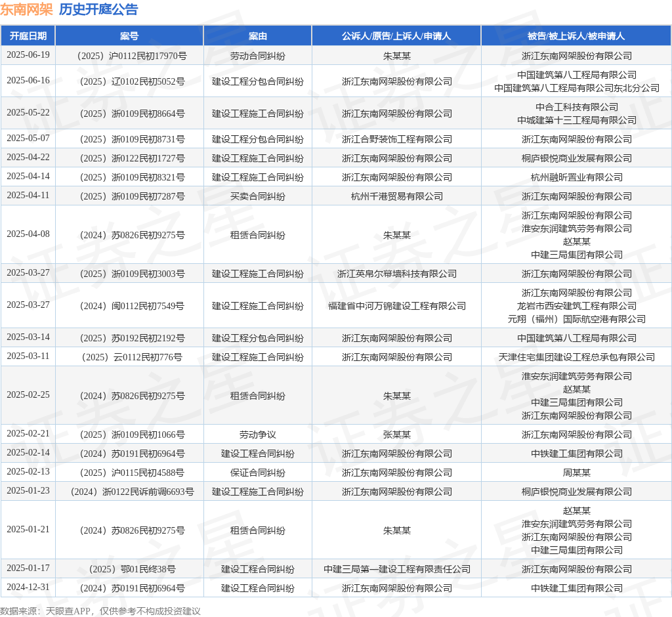Select the 开庭日期 column header
This screenshot has width=672, height=617.
pos(28,36)
